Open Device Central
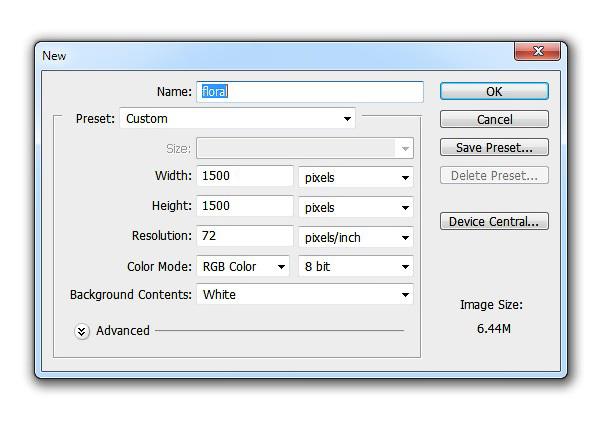Viewport: 600px width, 428px height. click(494, 221)
